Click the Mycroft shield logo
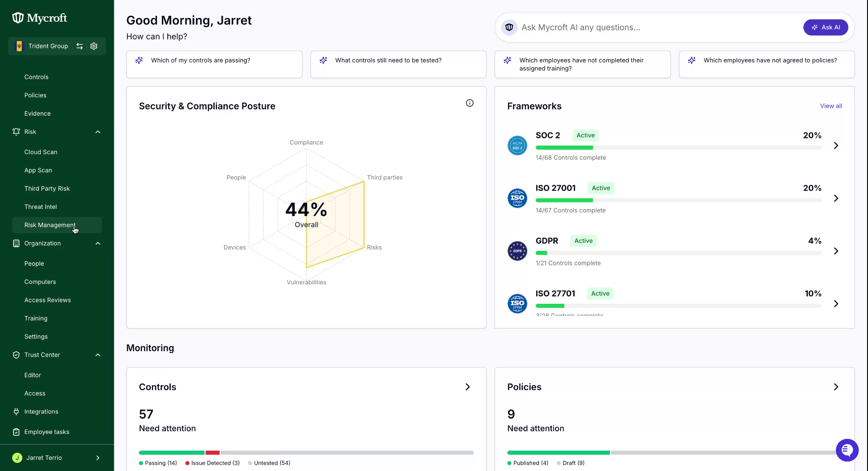This screenshot has height=471, width=868. click(x=18, y=18)
